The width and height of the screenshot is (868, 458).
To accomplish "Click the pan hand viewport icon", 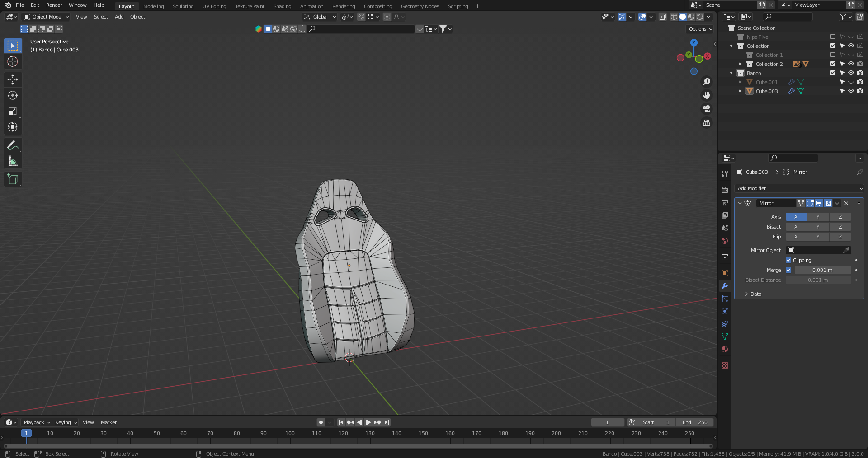I will [707, 95].
